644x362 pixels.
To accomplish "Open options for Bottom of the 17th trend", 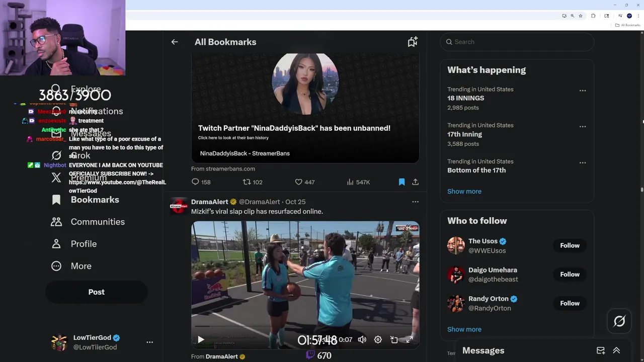I will coord(583,163).
